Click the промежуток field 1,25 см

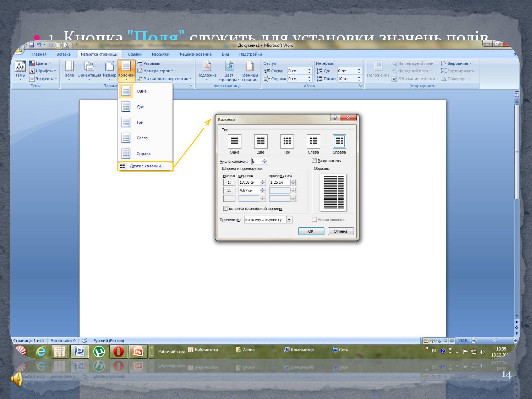pos(280,182)
